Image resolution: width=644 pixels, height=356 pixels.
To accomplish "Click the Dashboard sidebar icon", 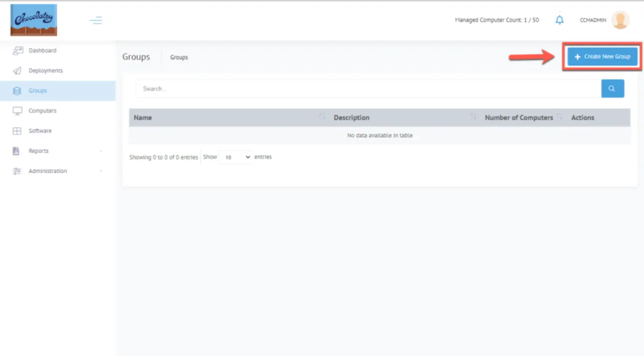I will [x=18, y=50].
